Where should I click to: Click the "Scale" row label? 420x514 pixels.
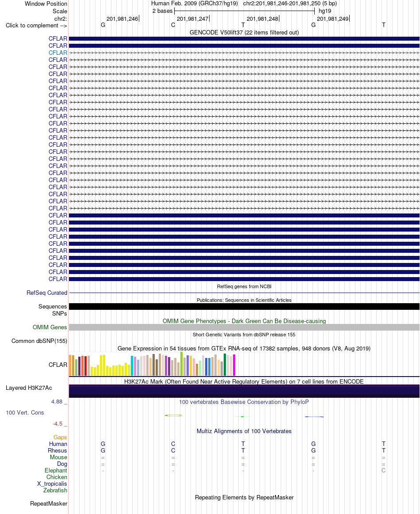coord(60,11)
